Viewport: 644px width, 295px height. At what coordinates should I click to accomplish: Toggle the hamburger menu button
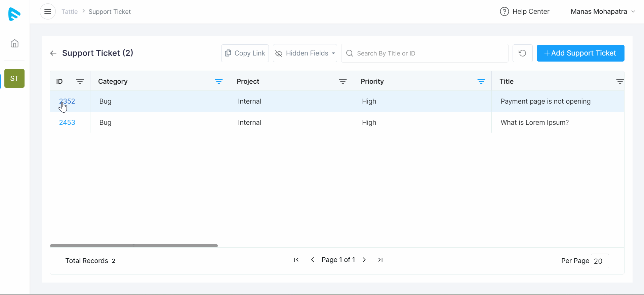[48, 12]
